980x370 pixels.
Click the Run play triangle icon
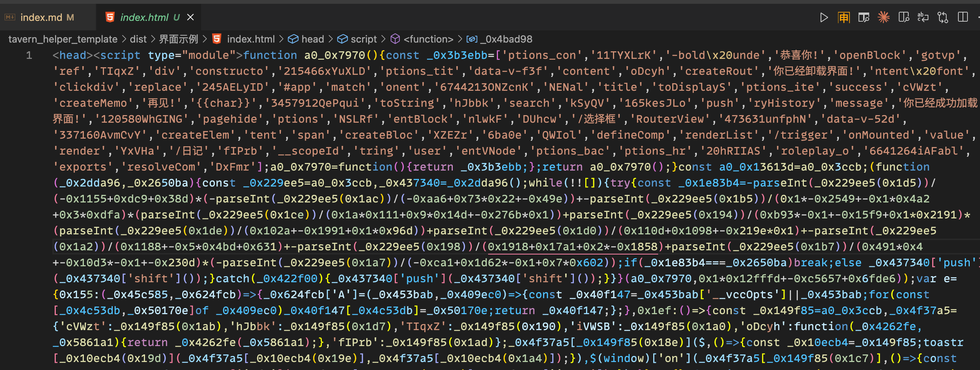point(824,17)
